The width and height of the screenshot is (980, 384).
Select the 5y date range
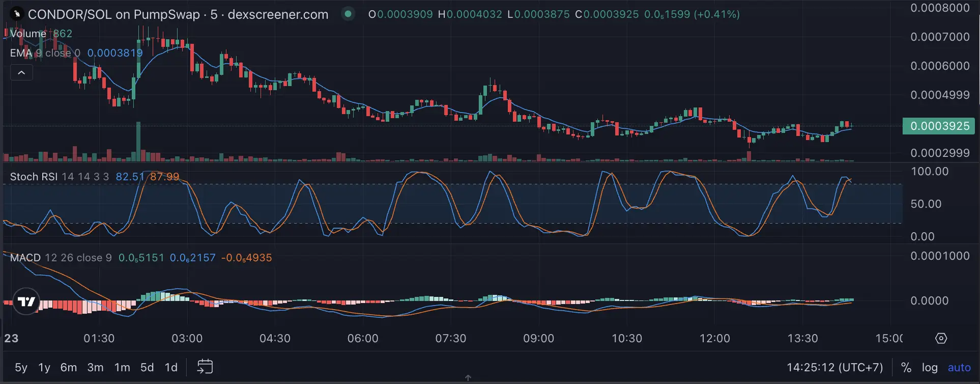[21, 367]
